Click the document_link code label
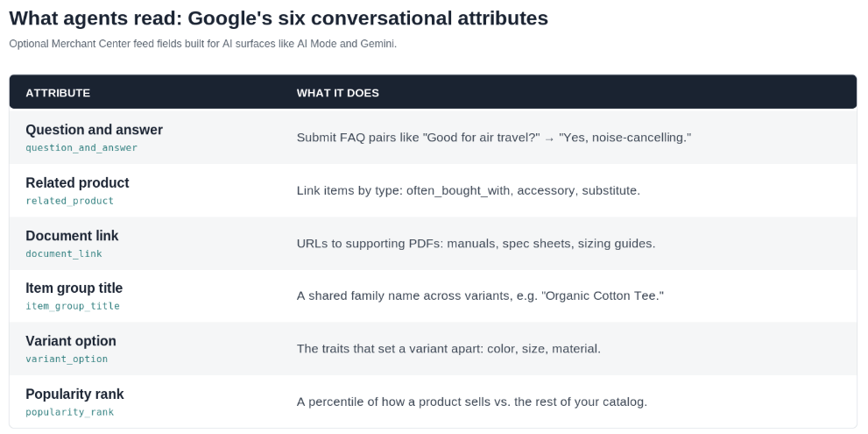The height and width of the screenshot is (434, 868). (x=64, y=254)
